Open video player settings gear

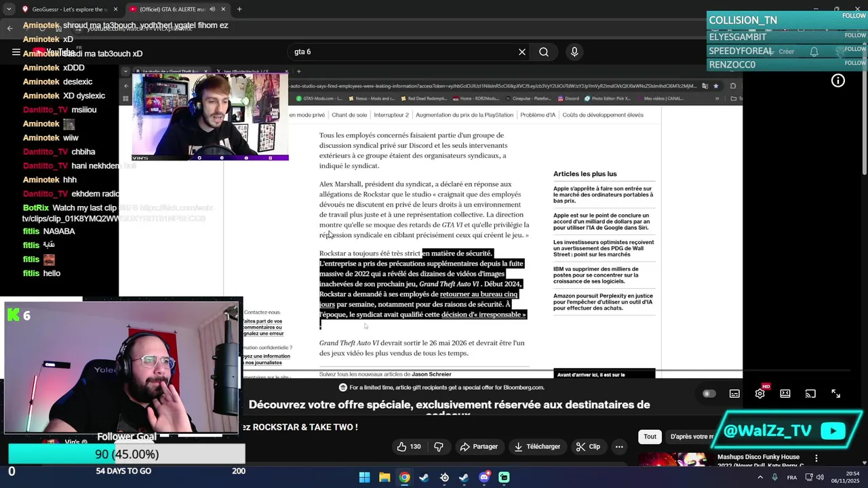760,393
